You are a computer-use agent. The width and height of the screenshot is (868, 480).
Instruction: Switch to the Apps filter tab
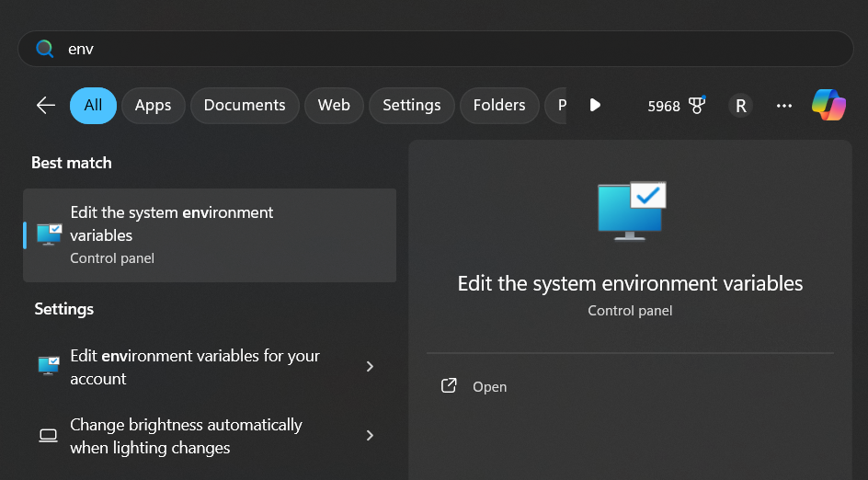pos(154,105)
